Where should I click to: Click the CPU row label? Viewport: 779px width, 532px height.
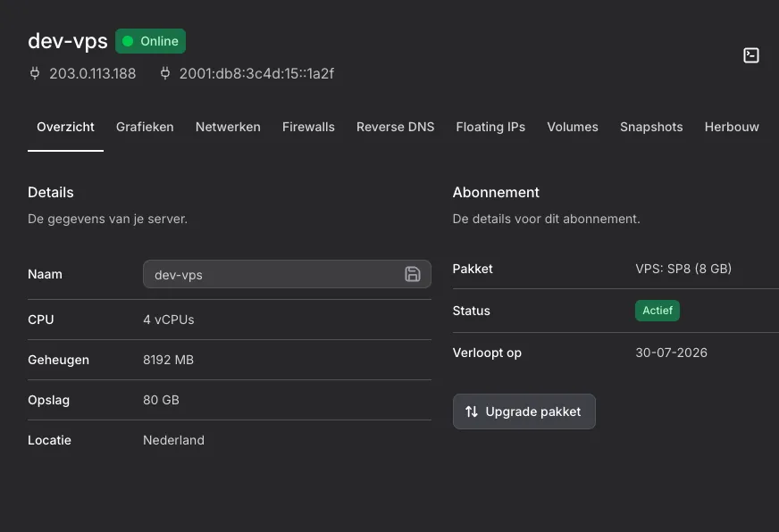[41, 320]
